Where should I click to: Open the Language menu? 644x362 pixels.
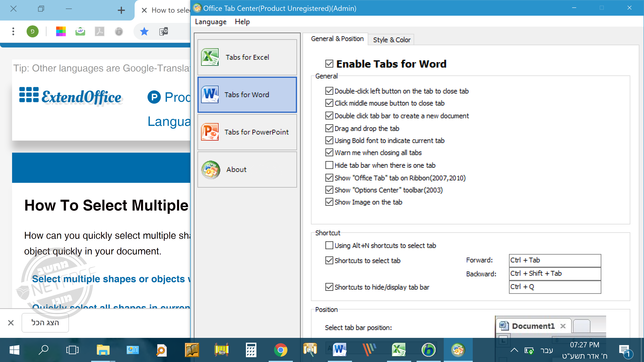[211, 22]
